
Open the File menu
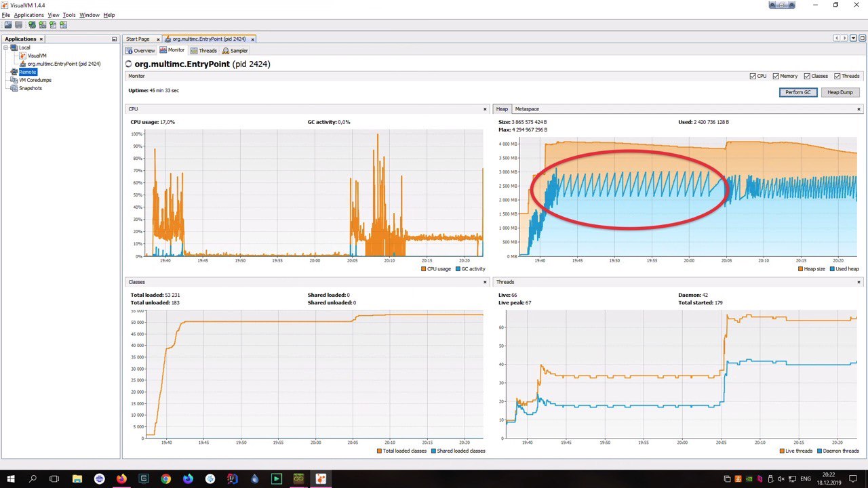click(x=6, y=15)
